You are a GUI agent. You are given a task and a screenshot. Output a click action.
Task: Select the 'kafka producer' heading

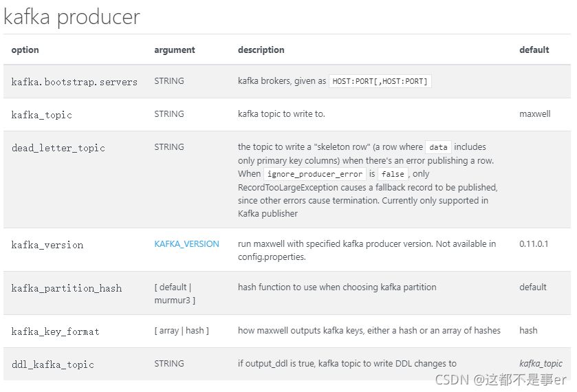tap(72, 17)
